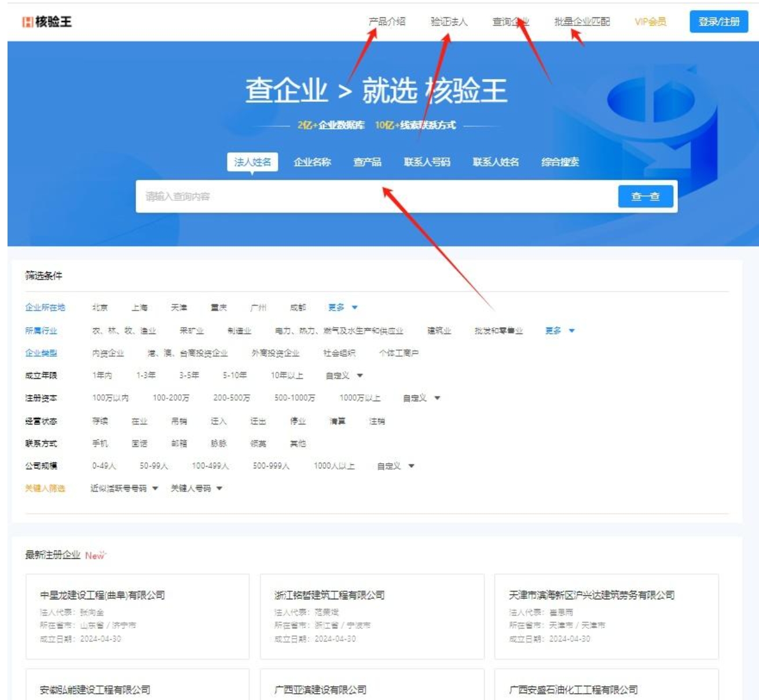Filter location by 重庆
This screenshot has width=759, height=700.
pyautogui.click(x=219, y=307)
